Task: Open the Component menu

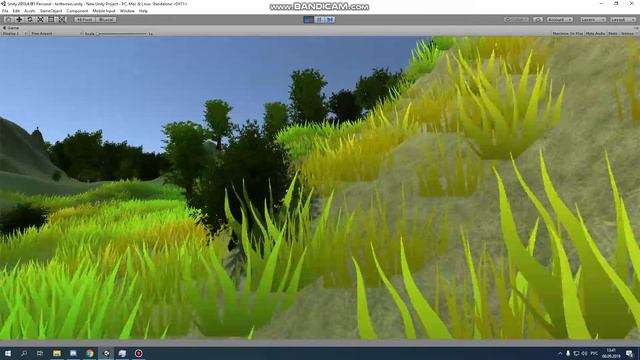Action: [x=77, y=11]
